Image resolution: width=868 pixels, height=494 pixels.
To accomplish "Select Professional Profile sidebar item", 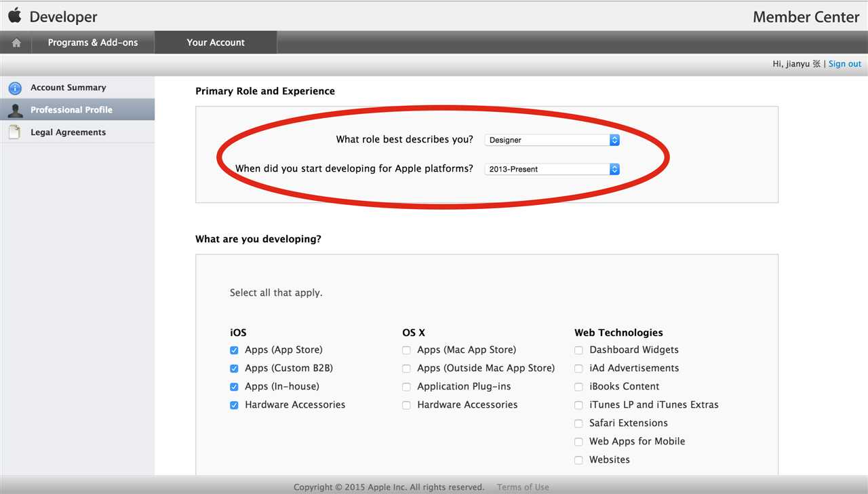I will (x=77, y=110).
